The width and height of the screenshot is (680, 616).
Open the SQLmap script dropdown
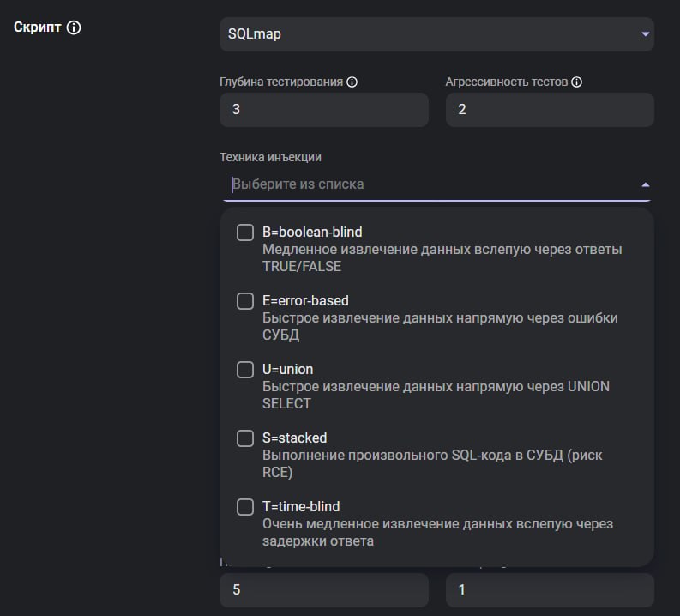[x=436, y=34]
